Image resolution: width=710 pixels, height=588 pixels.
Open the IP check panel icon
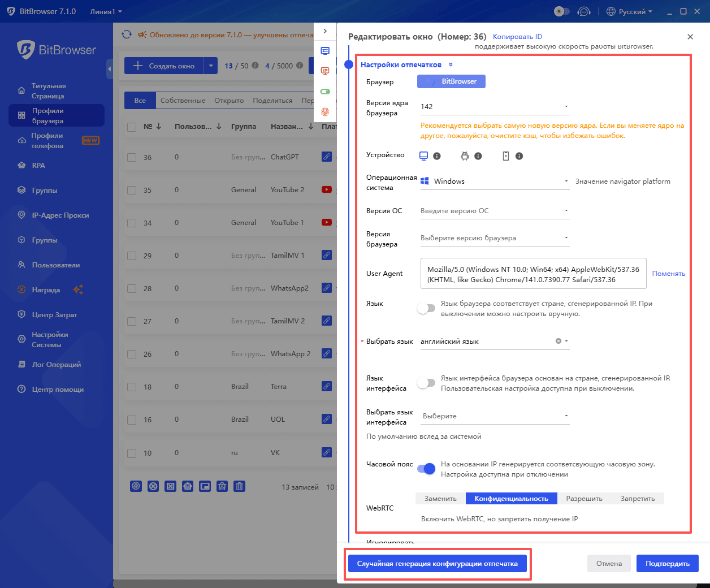(x=325, y=71)
